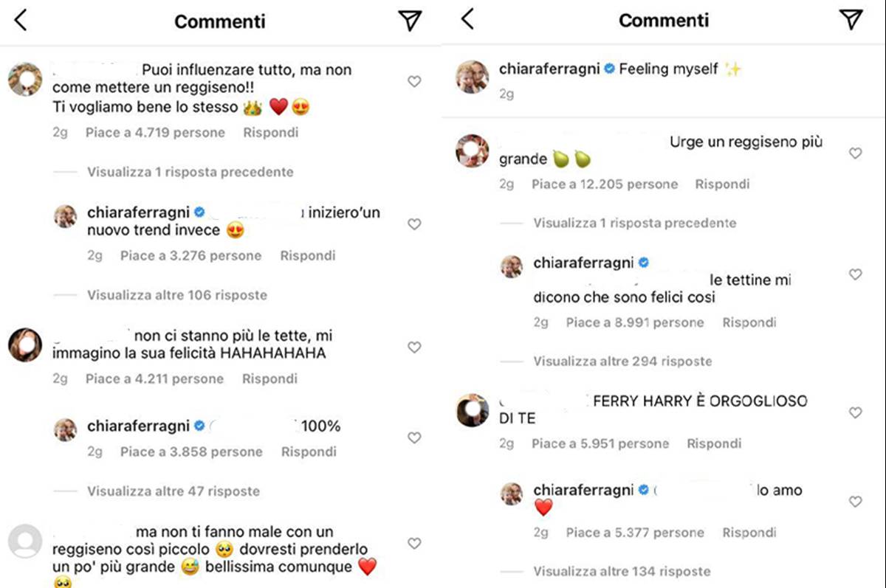Image resolution: width=886 pixels, height=588 pixels.
Task: Show 'Visualizza altre 47 risposte'
Action: (x=174, y=491)
